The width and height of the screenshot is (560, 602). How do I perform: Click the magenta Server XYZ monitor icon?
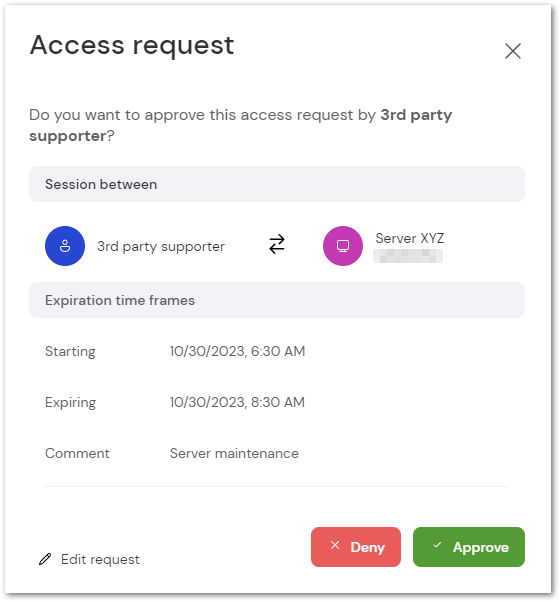(x=343, y=246)
